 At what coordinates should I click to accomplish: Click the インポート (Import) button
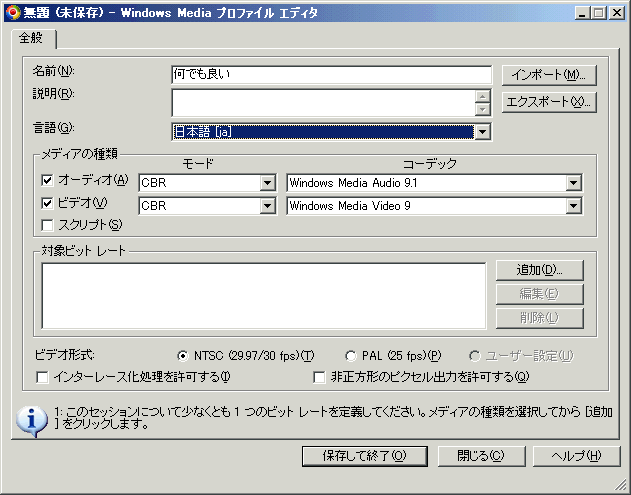(548, 75)
